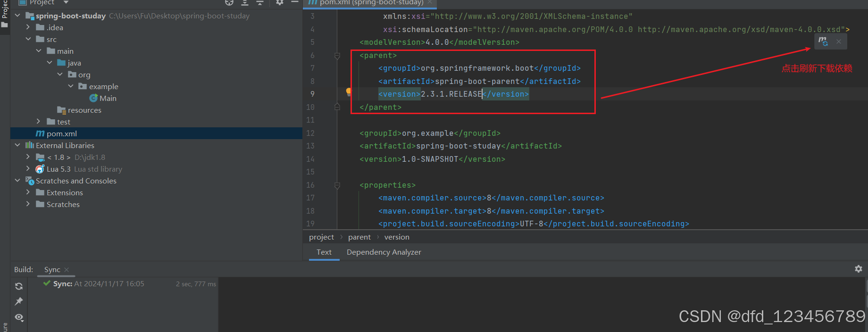Viewport: 868px width, 332px height.
Task: Click line number 12 in gutter
Action: (x=310, y=133)
